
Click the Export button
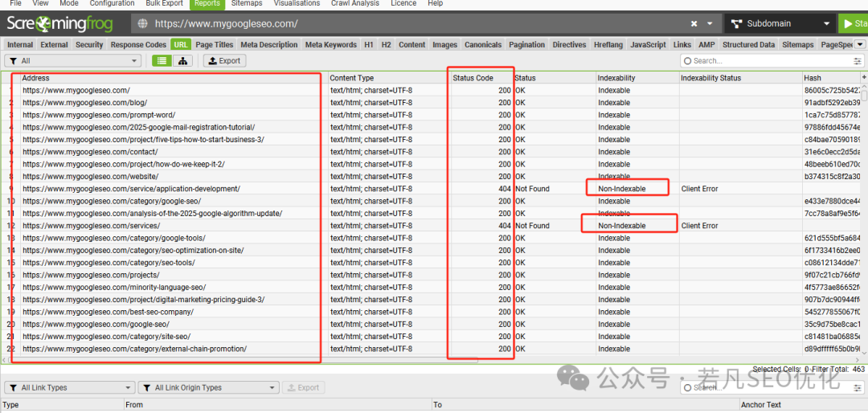pyautogui.click(x=224, y=61)
